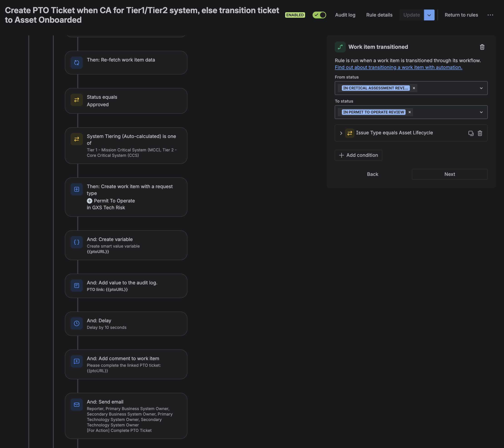Delete the Work item transitioned trigger

482,47
